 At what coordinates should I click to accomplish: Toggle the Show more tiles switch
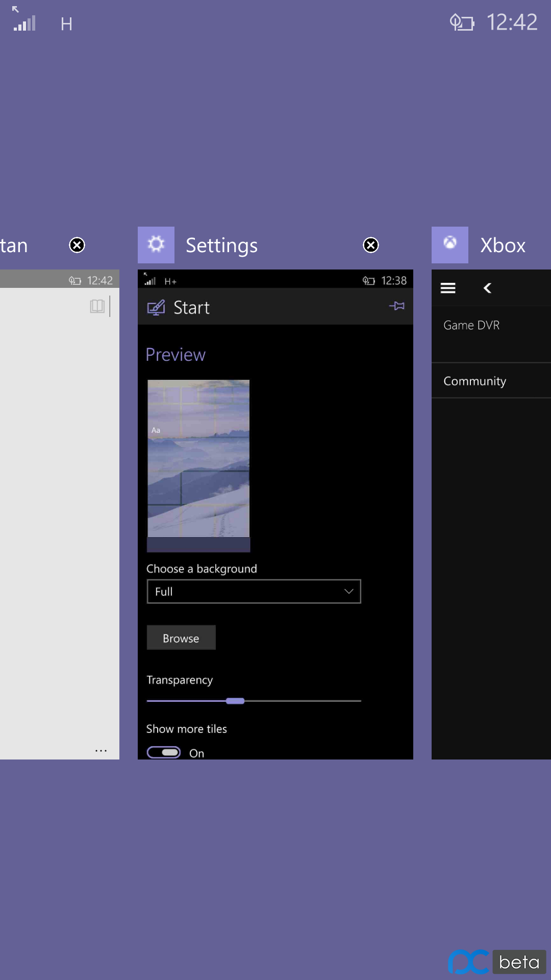pos(164,752)
